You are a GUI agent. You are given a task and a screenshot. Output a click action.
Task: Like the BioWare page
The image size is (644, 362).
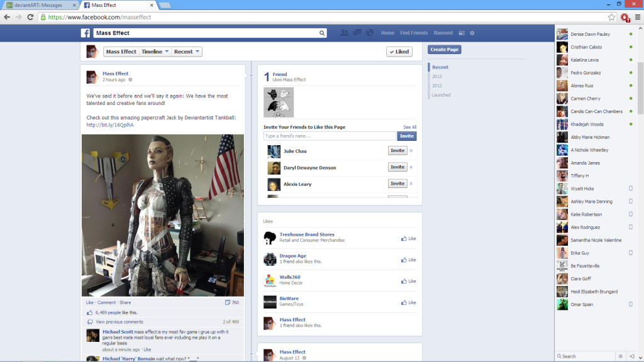pyautogui.click(x=409, y=302)
